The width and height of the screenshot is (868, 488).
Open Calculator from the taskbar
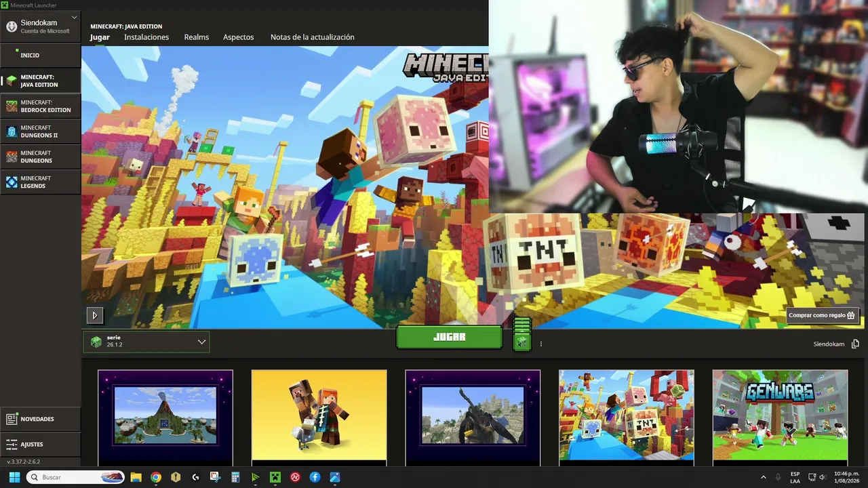click(x=235, y=477)
